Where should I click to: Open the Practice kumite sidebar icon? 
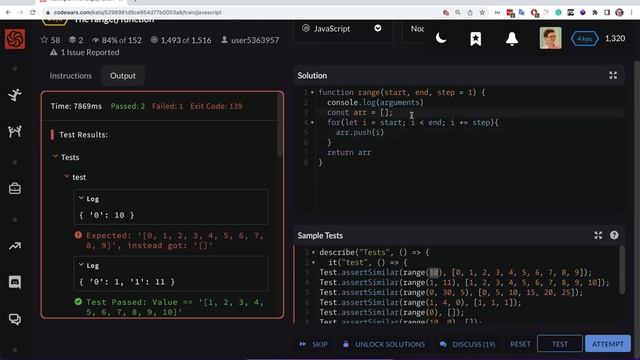click(15, 131)
